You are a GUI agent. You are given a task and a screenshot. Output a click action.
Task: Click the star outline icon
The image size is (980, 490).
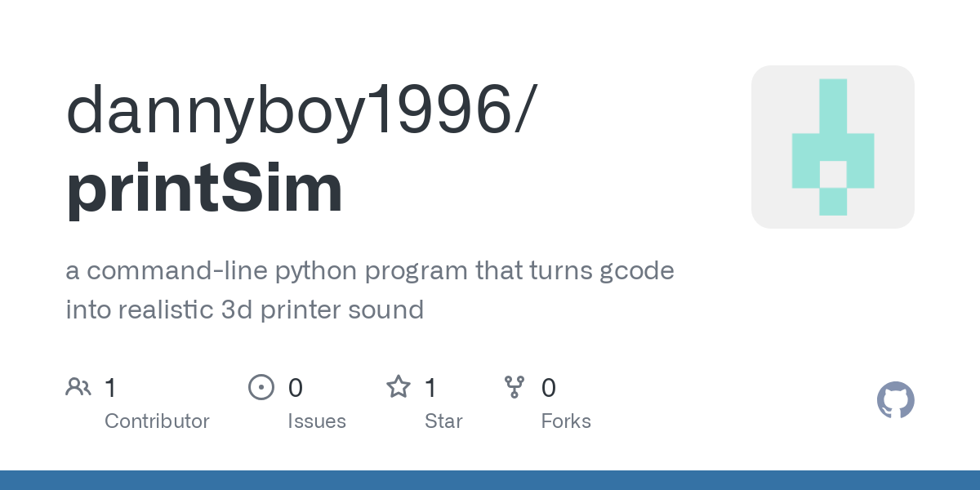tap(398, 386)
